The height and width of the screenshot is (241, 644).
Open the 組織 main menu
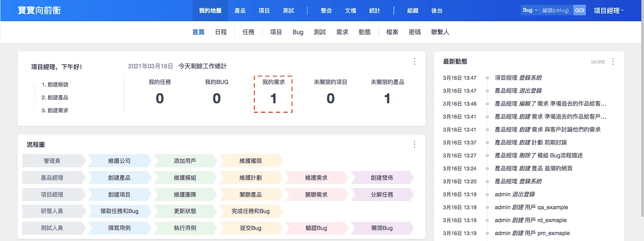(413, 11)
